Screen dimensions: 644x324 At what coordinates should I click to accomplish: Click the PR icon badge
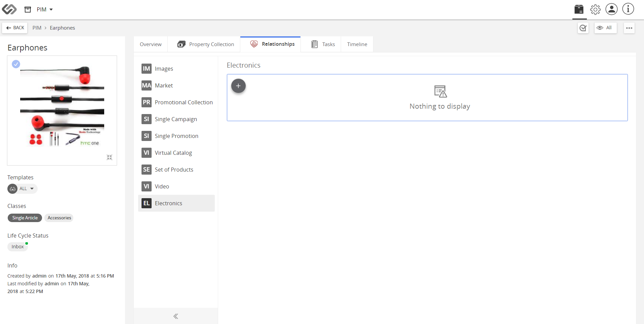coord(147,102)
